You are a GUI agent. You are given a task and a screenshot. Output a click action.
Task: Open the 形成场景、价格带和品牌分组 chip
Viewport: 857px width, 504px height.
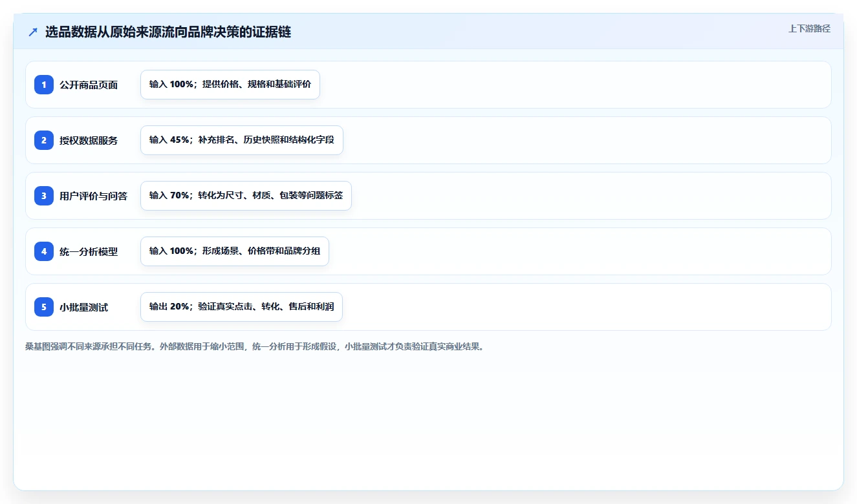coord(235,251)
